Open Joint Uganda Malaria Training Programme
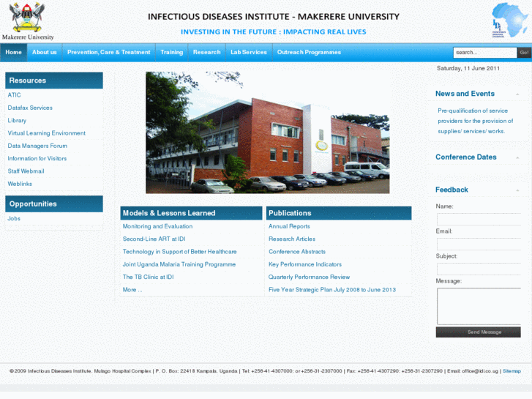Viewport: 532px width, 399px height. 179,264
